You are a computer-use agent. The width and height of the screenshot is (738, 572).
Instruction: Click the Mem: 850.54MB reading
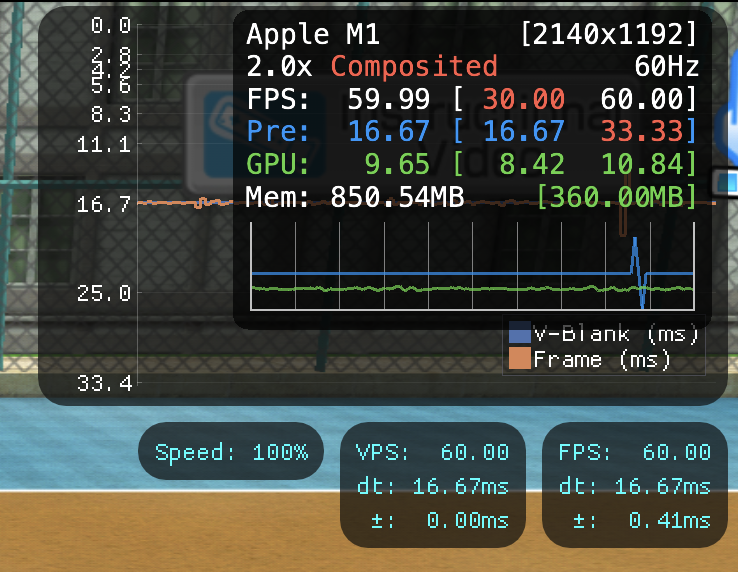(355, 197)
